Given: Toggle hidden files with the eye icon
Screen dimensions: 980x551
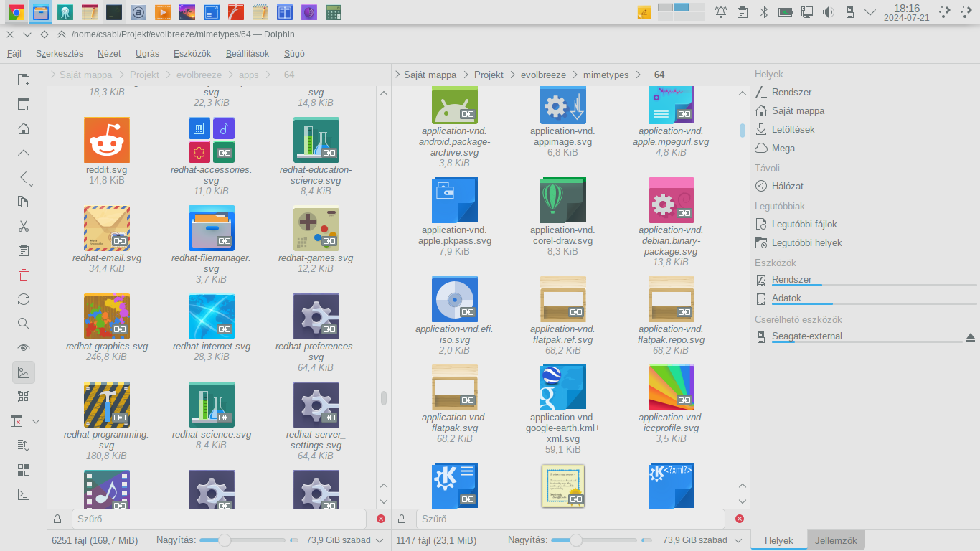Looking at the screenshot, I should 24,348.
